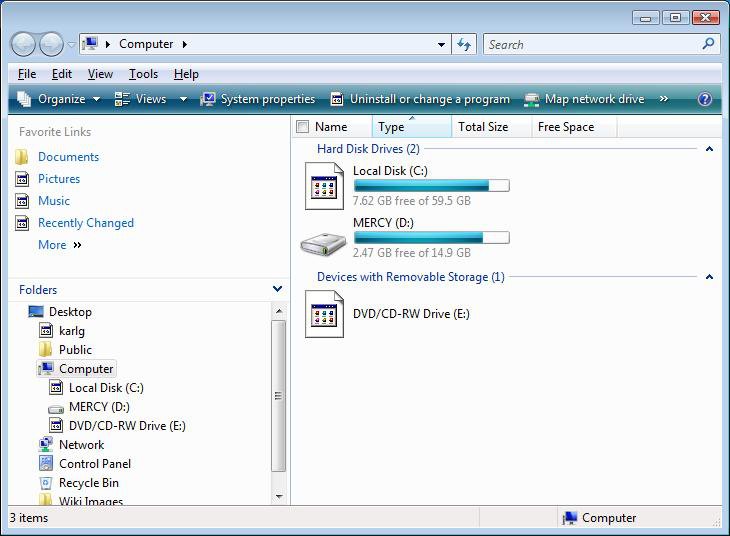730x536 pixels.
Task: Open the File menu
Action: 27,74
